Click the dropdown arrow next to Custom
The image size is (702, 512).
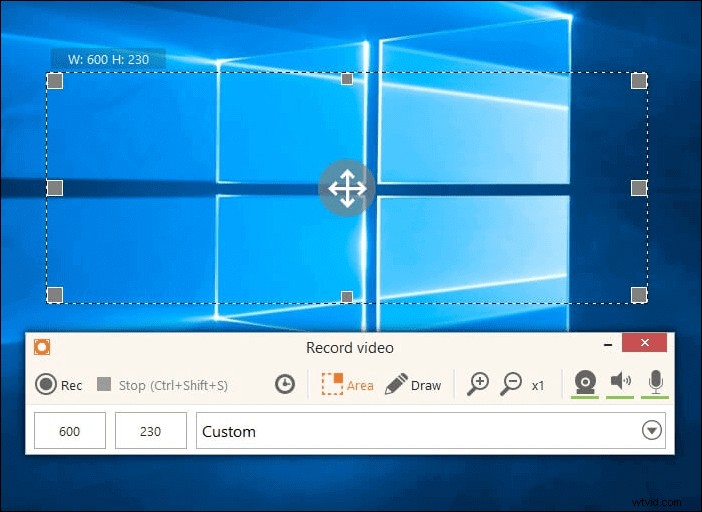point(651,431)
